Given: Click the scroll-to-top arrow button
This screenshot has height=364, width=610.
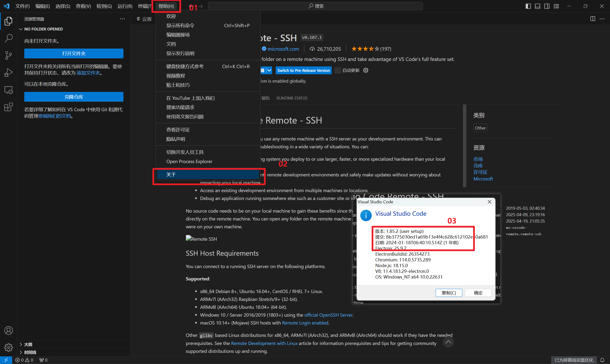Looking at the screenshot, I should point(448,342).
